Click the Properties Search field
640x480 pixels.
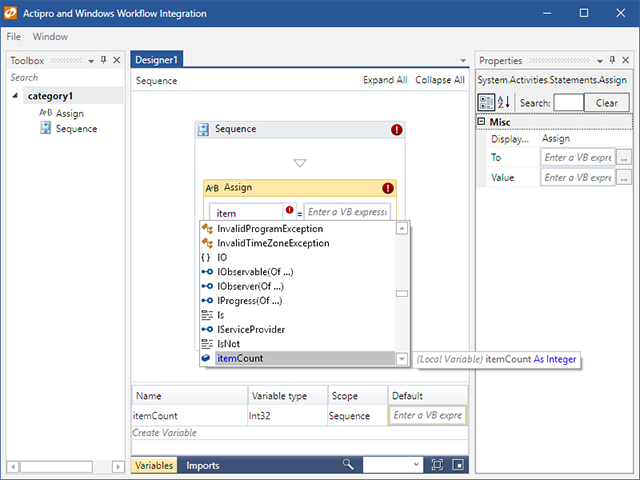(x=569, y=103)
